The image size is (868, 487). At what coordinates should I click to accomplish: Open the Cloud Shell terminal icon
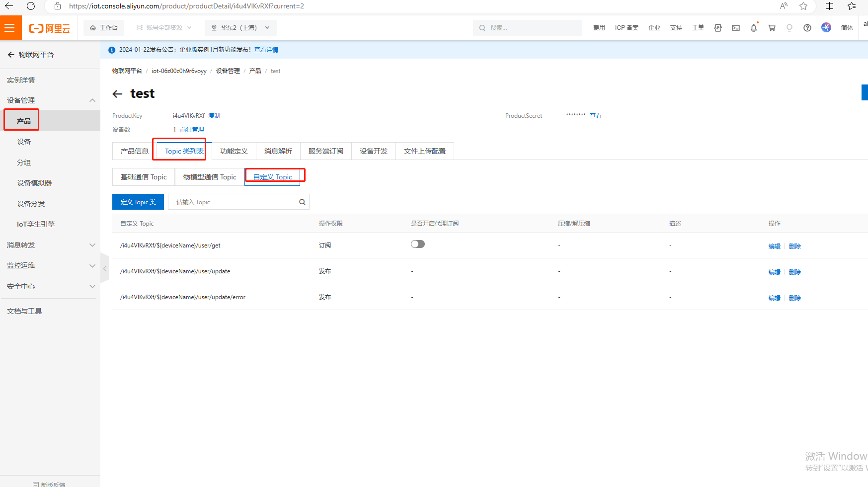[x=736, y=28]
